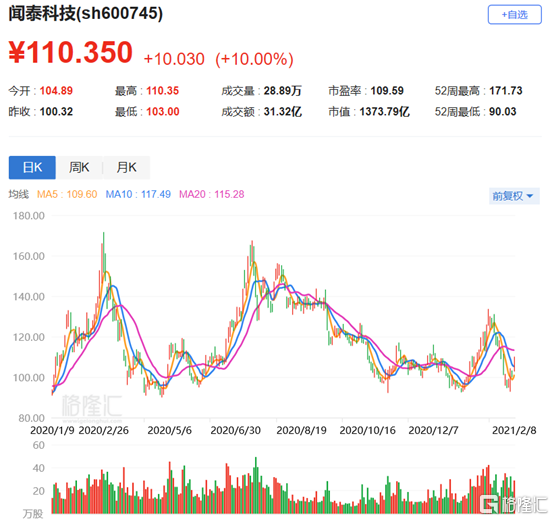Switch to the 月K monthly chart tab
554x521 pixels.
[x=126, y=167]
